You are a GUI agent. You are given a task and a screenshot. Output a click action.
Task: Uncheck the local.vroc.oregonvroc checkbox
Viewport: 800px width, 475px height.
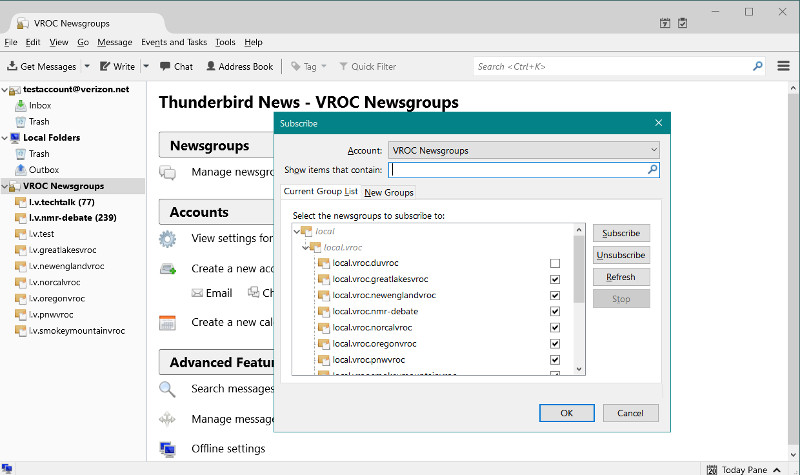coord(555,344)
